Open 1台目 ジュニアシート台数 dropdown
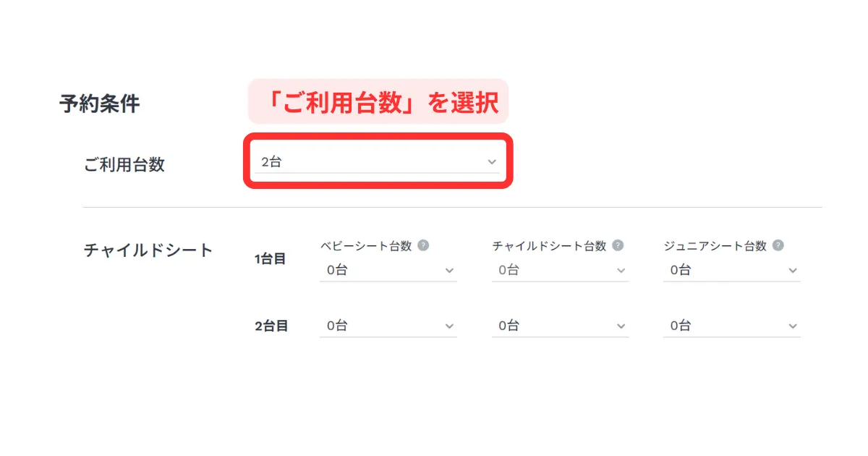868x456 pixels. (731, 270)
